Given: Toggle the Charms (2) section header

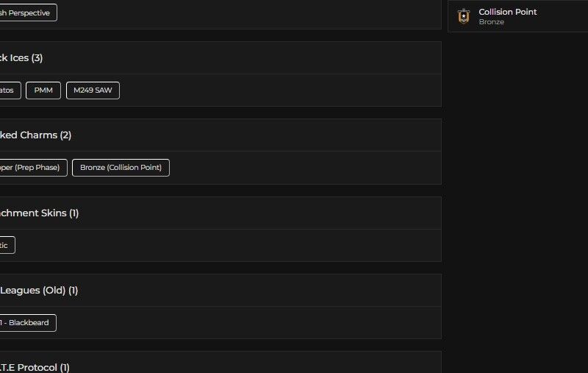Looking at the screenshot, I should (36, 135).
